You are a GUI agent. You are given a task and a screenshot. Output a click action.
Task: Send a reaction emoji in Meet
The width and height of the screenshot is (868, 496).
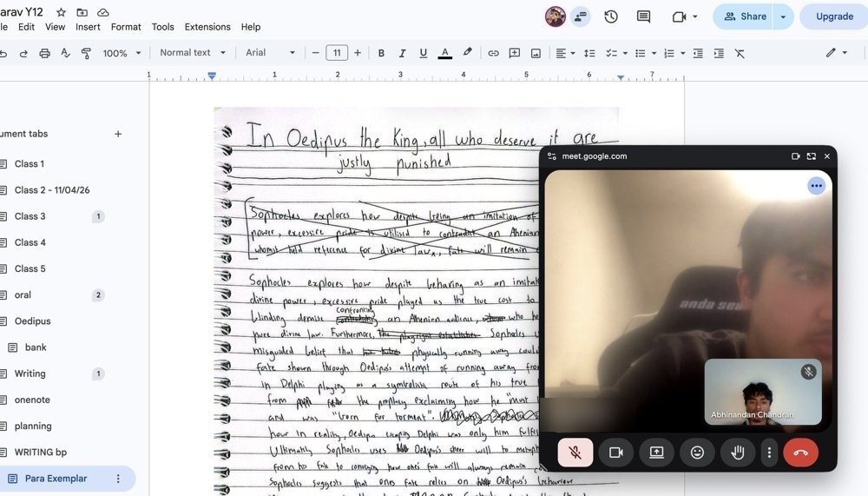[x=697, y=453]
